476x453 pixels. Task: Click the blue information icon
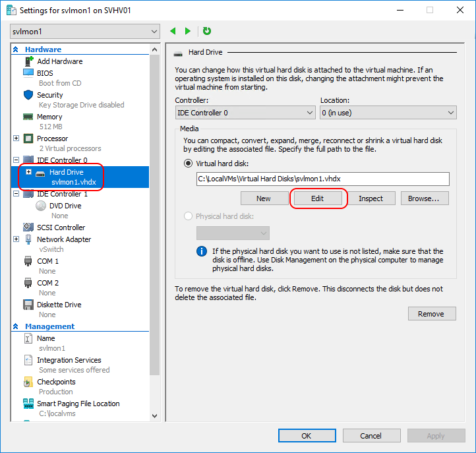pyautogui.click(x=202, y=251)
